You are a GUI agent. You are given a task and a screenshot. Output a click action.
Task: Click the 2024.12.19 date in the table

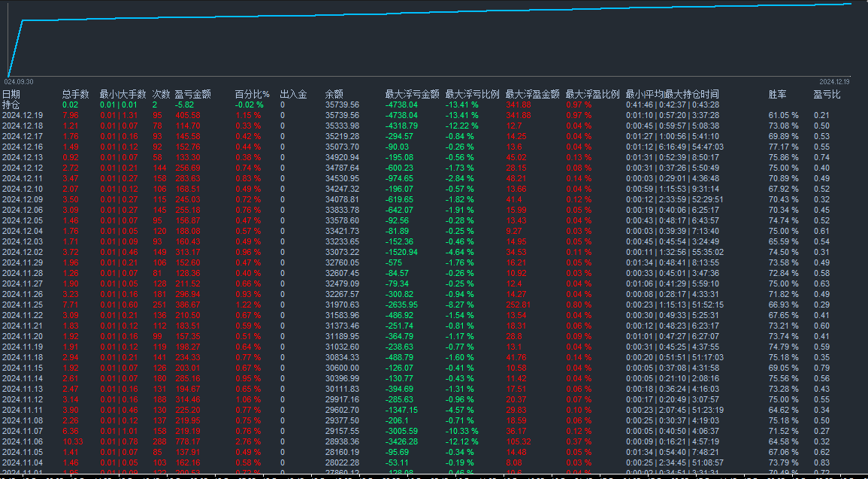[22, 115]
